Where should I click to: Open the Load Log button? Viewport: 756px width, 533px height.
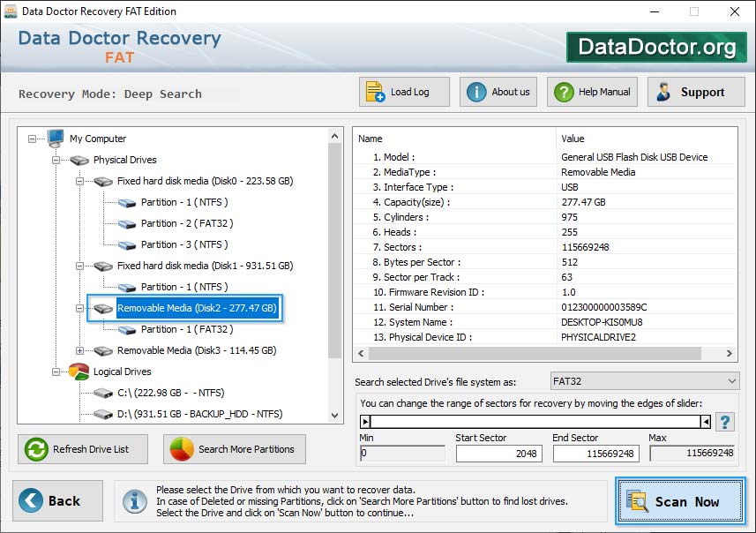click(x=404, y=92)
